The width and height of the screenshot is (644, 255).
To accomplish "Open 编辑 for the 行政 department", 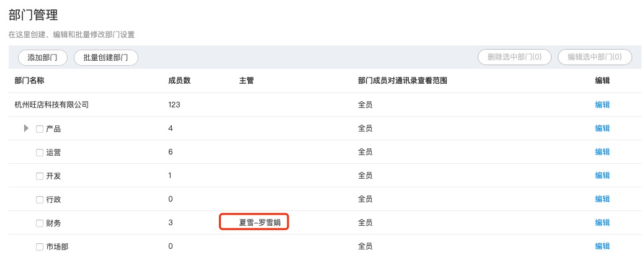I will pos(602,199).
